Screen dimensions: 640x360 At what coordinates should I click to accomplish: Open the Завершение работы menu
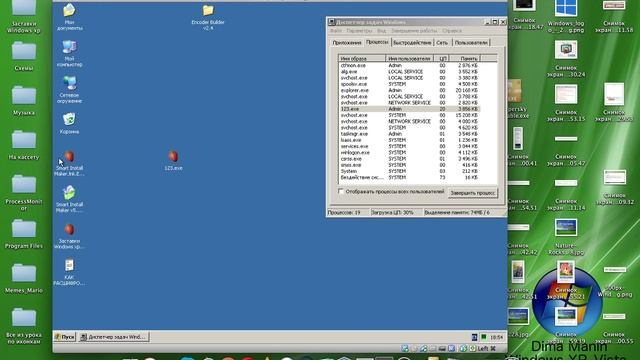point(414,31)
